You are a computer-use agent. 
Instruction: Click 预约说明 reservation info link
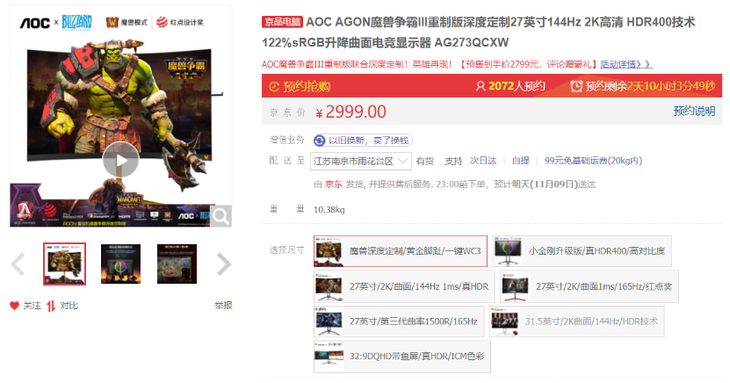pyautogui.click(x=694, y=111)
